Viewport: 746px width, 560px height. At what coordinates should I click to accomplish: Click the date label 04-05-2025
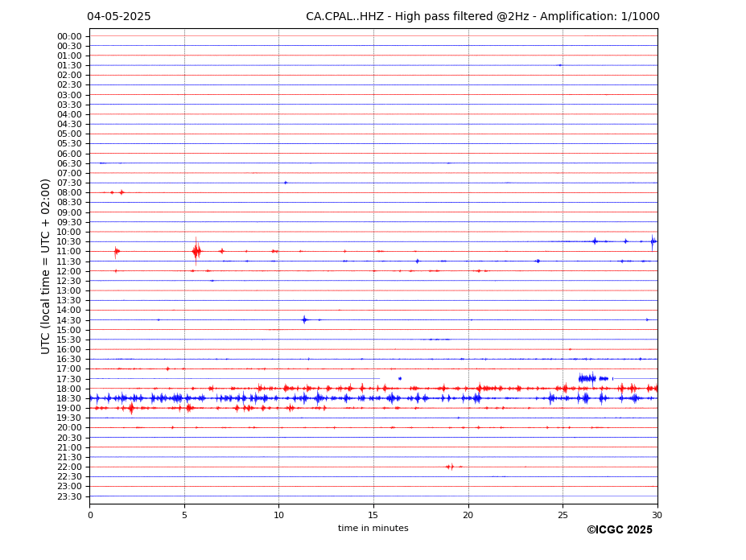click(118, 17)
